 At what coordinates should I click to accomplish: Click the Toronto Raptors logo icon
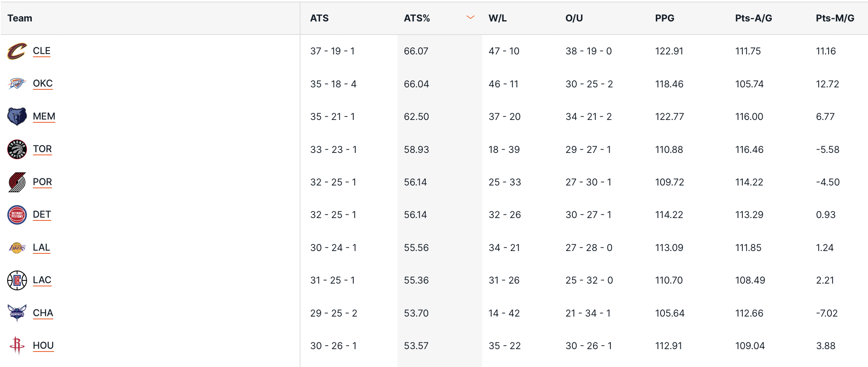click(x=17, y=149)
